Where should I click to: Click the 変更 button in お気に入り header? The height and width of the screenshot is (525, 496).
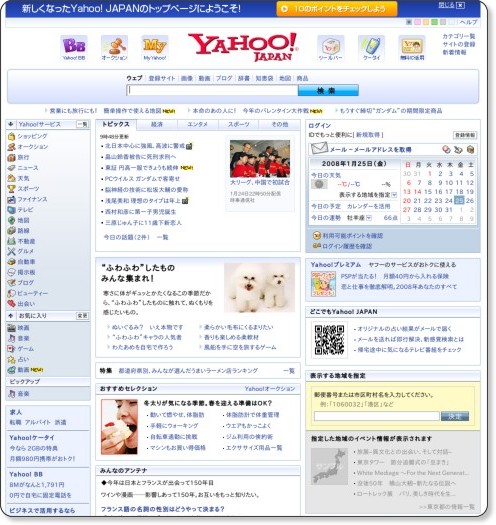(82, 316)
